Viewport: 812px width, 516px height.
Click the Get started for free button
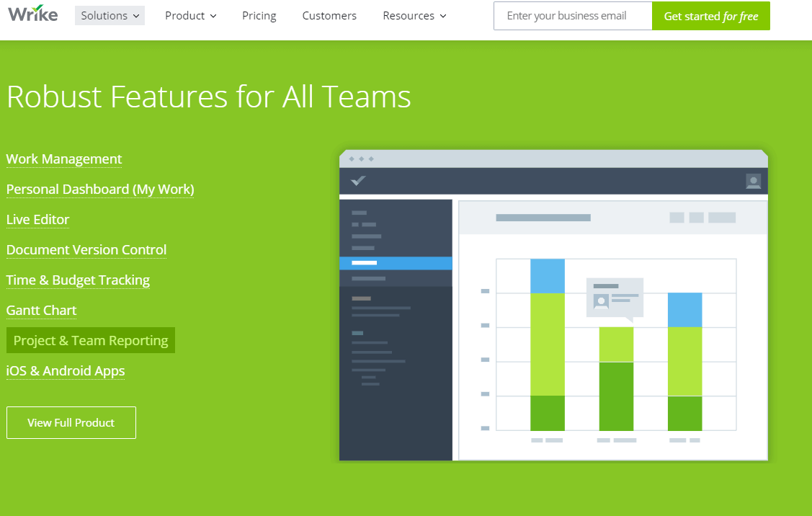[711, 15]
